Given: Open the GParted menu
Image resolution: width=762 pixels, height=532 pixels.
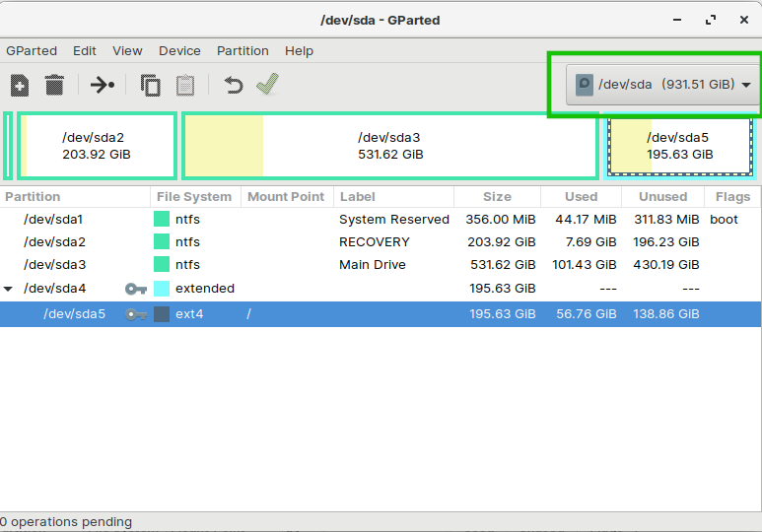Looking at the screenshot, I should click(32, 51).
